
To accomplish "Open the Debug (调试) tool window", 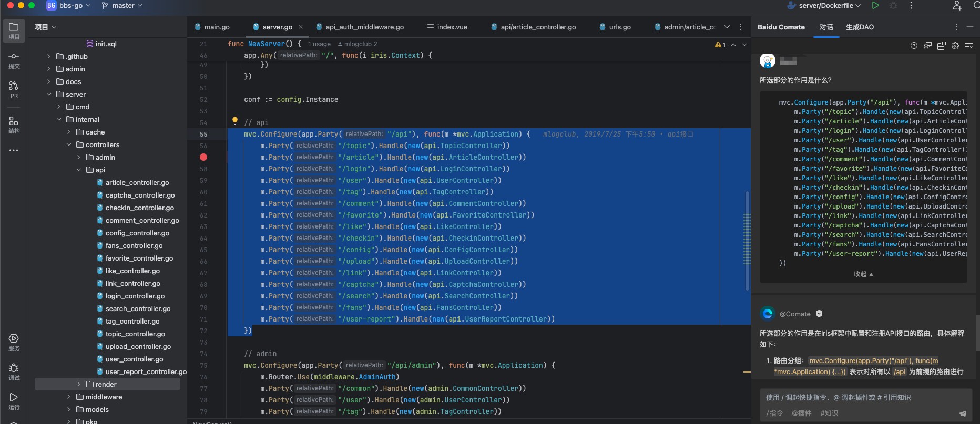I will coord(14,372).
